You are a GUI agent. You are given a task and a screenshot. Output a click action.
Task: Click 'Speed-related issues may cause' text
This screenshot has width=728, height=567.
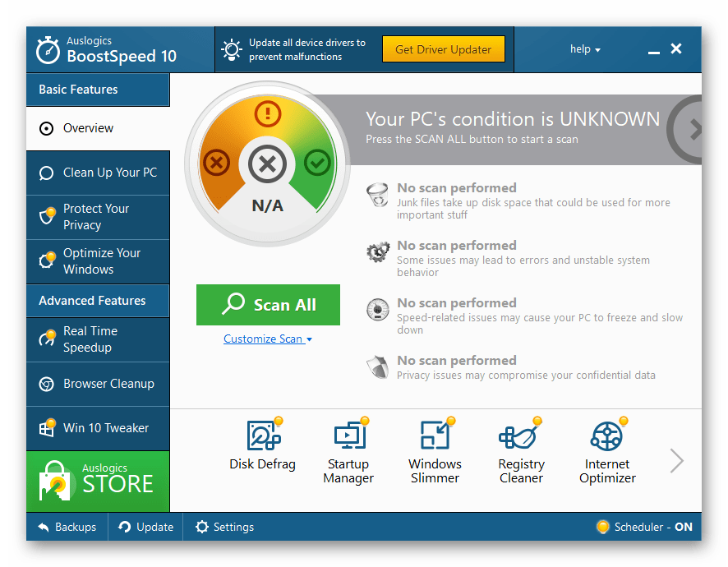540,324
